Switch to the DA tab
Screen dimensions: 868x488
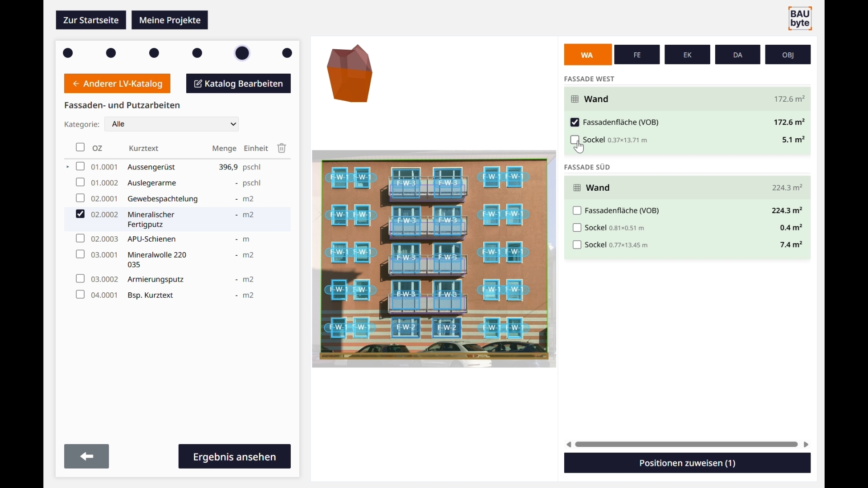click(738, 55)
